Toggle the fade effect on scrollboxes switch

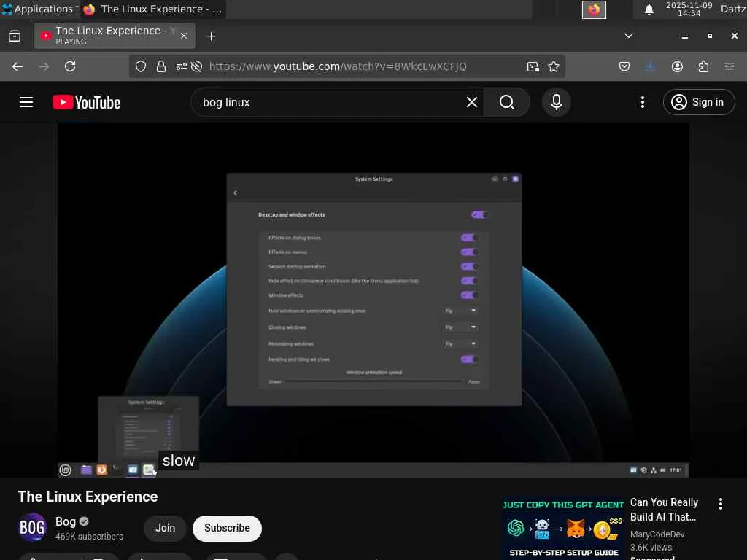coord(469,281)
